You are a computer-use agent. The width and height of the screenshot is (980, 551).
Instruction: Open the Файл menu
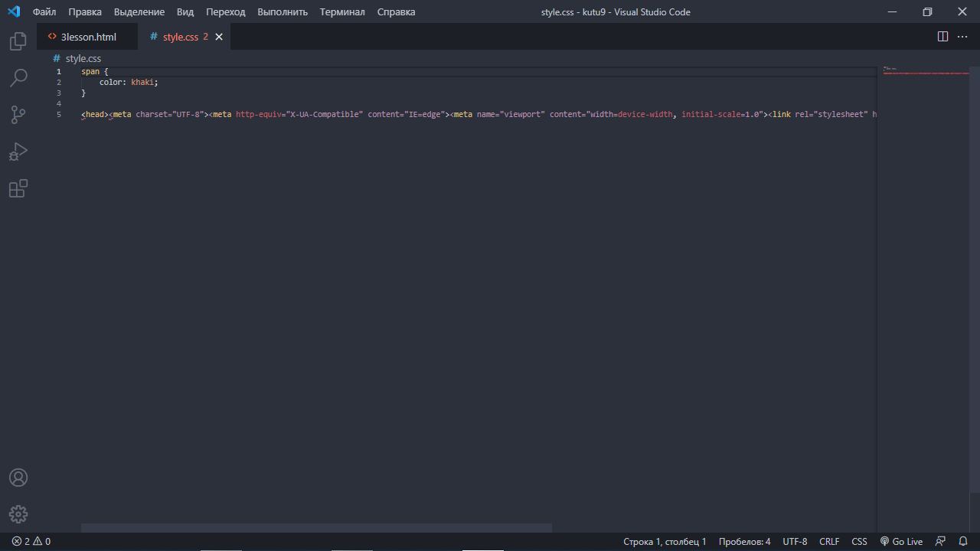click(44, 11)
